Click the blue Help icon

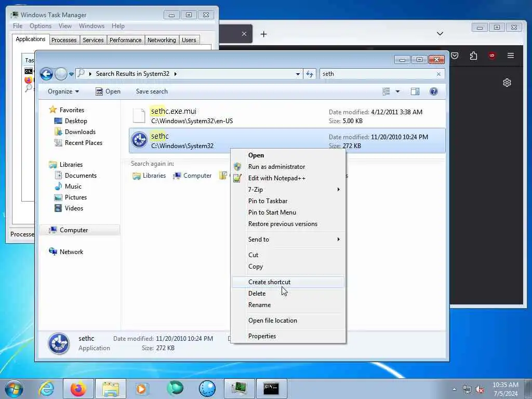tap(434, 91)
